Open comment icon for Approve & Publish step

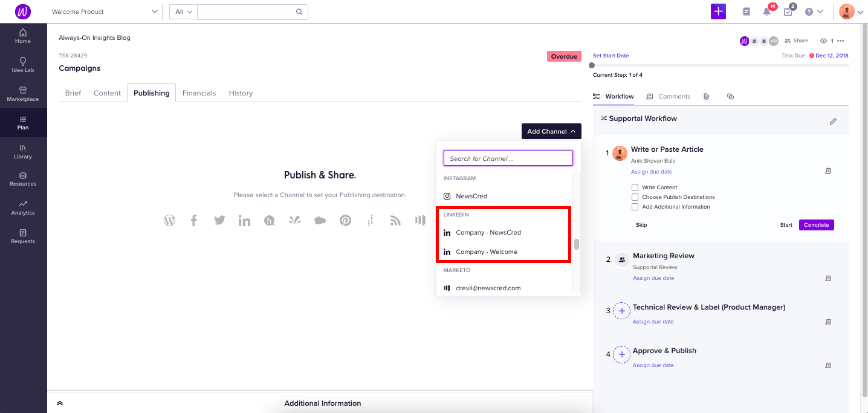click(828, 365)
